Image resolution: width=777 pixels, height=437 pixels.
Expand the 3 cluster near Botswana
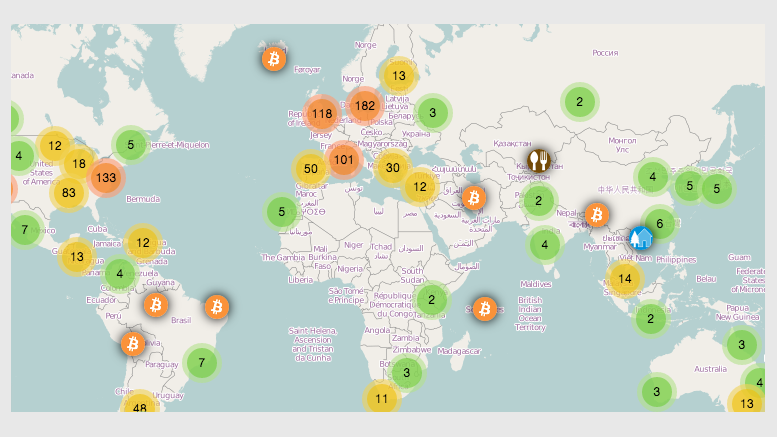(x=406, y=372)
